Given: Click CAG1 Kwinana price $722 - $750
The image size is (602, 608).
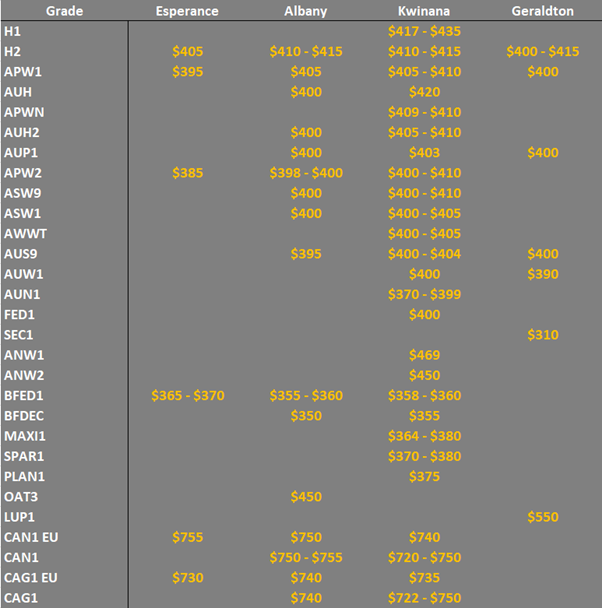Looking at the screenshot, I should click(x=424, y=598).
